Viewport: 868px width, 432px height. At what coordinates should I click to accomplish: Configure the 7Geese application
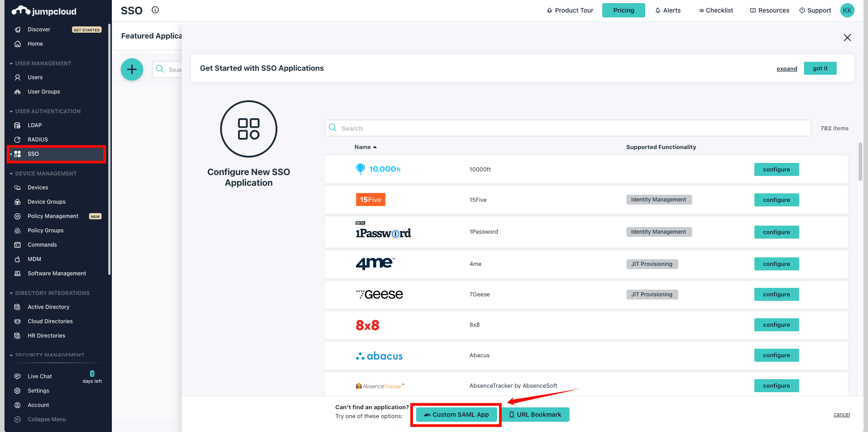point(776,295)
